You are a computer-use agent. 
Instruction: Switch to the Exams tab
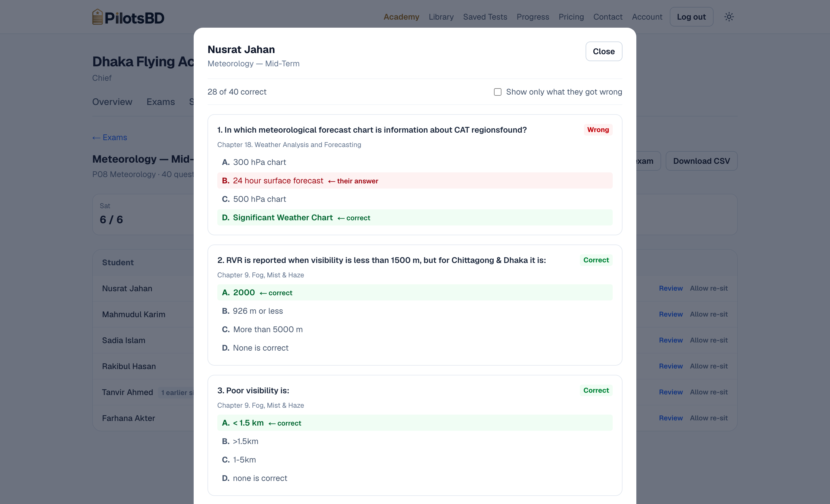point(161,102)
